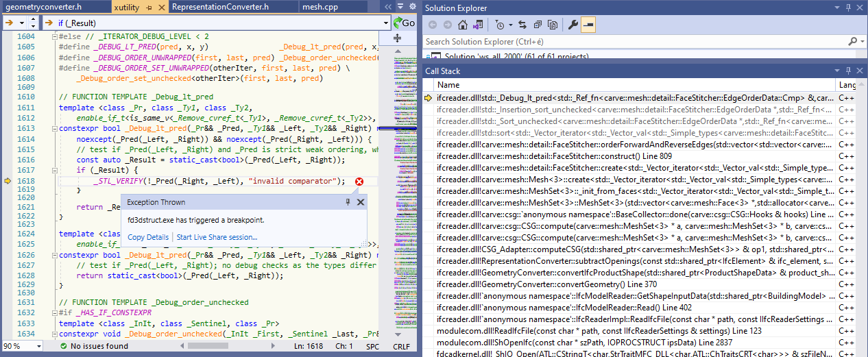The height and width of the screenshot is (357, 868).
Task: Click Start Live Share session link
Action: pyautogui.click(x=217, y=237)
